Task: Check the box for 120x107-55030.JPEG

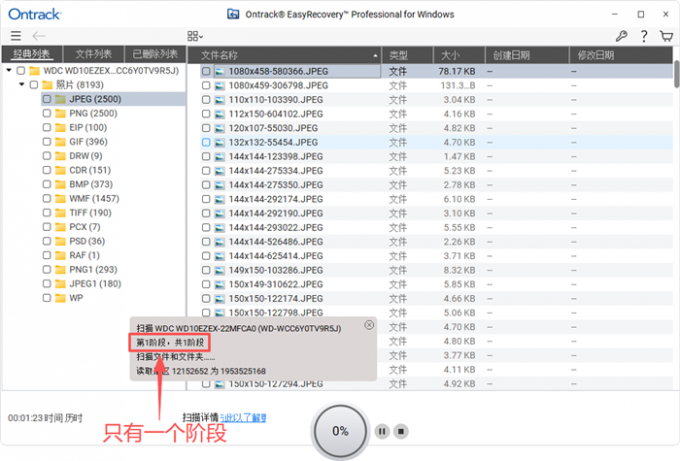Action: click(x=206, y=128)
